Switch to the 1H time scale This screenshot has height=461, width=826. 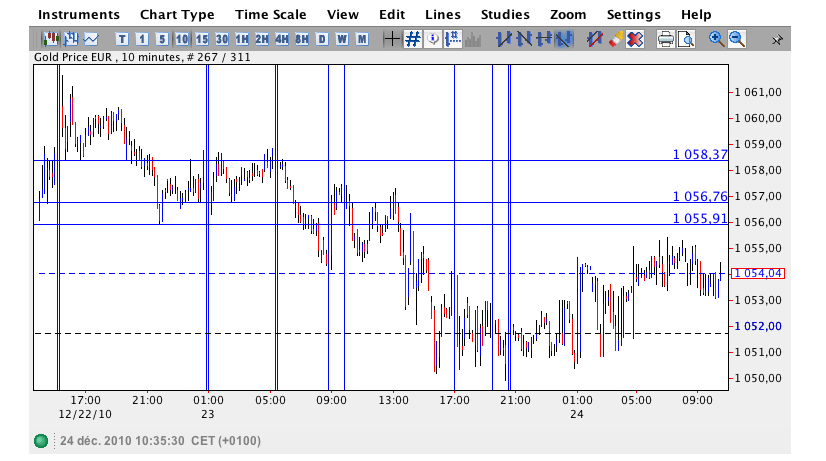pyautogui.click(x=241, y=39)
